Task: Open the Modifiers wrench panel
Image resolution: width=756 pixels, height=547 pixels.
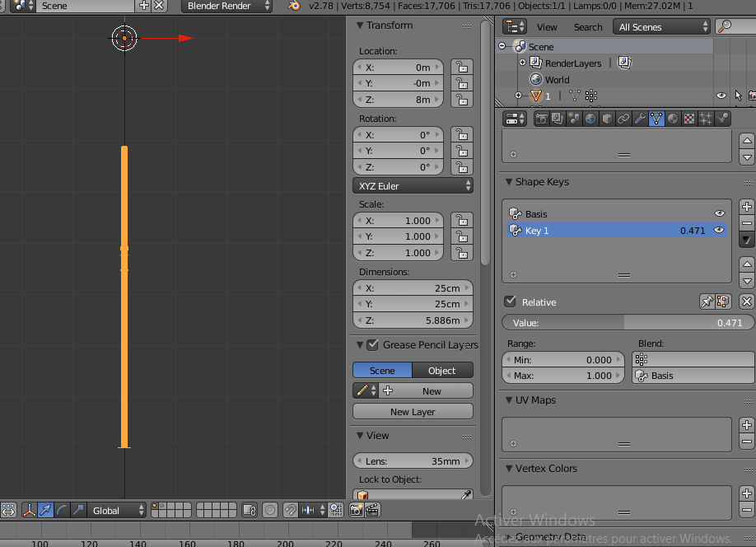Action: (x=639, y=118)
